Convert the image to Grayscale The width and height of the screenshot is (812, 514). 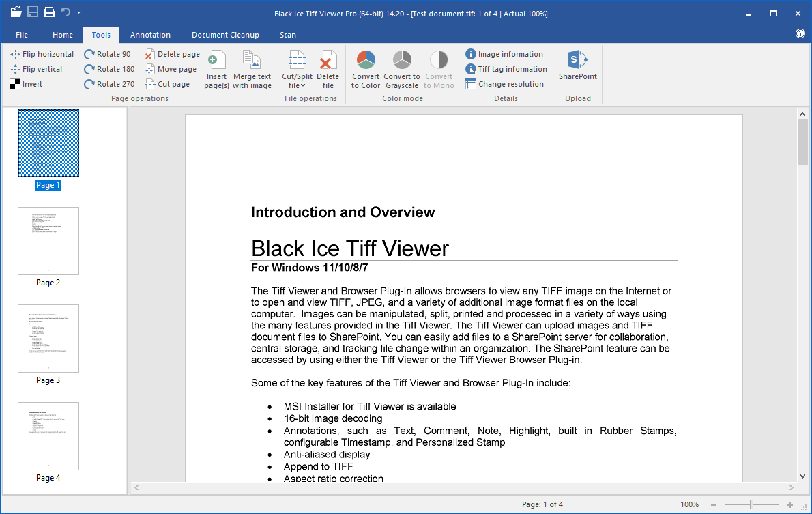[x=401, y=70]
